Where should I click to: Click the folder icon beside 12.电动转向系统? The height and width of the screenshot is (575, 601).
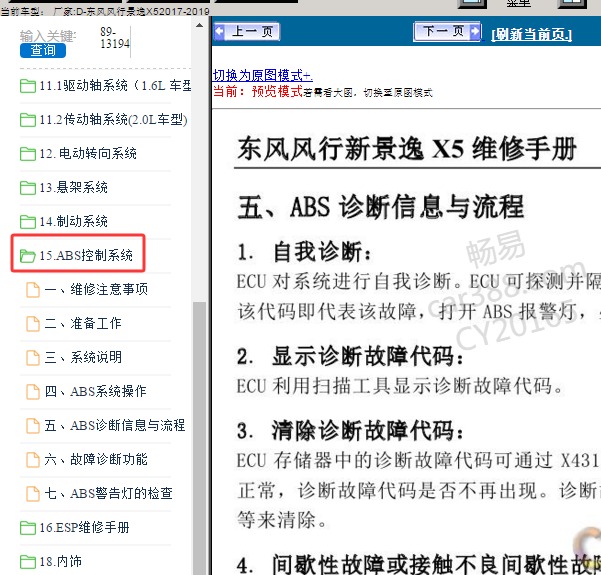tap(28, 154)
